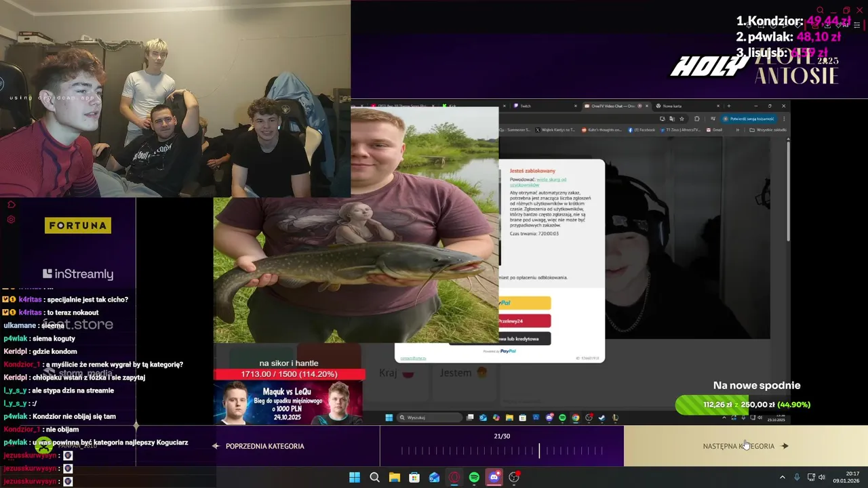
Task: Open Steam icon in streamed taskbar
Action: tap(601, 418)
